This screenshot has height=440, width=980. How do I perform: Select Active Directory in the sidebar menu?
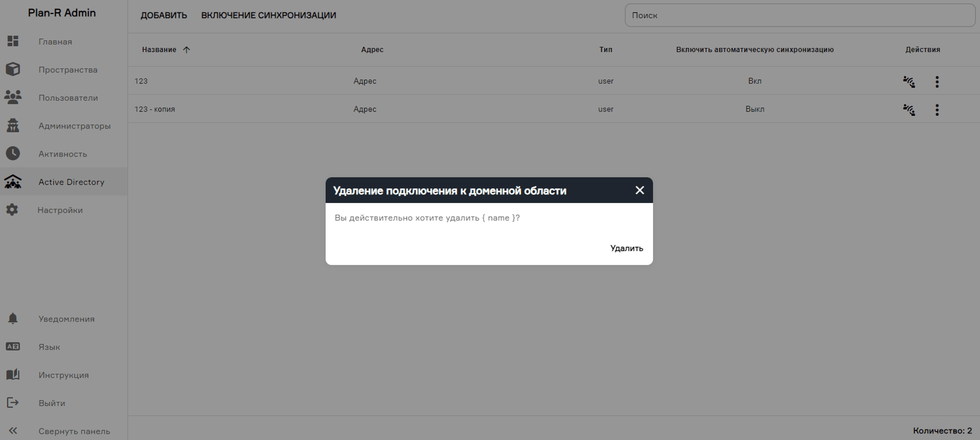point(71,182)
